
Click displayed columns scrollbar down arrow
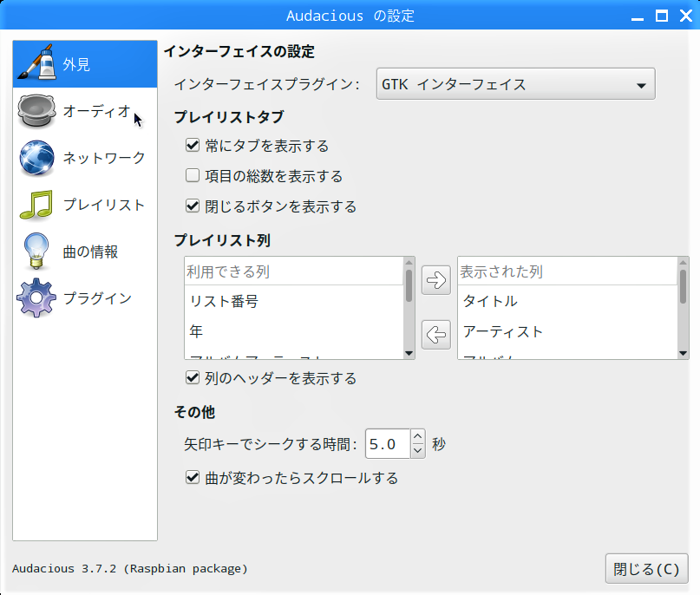[x=683, y=354]
